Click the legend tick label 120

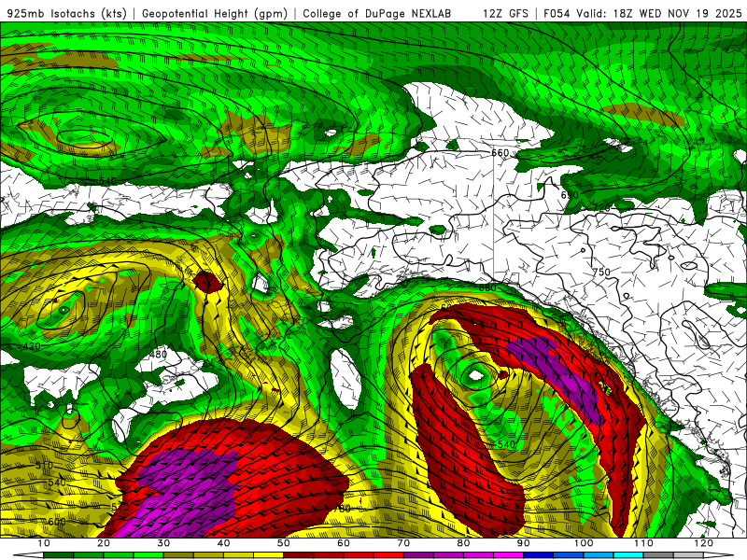(703, 543)
